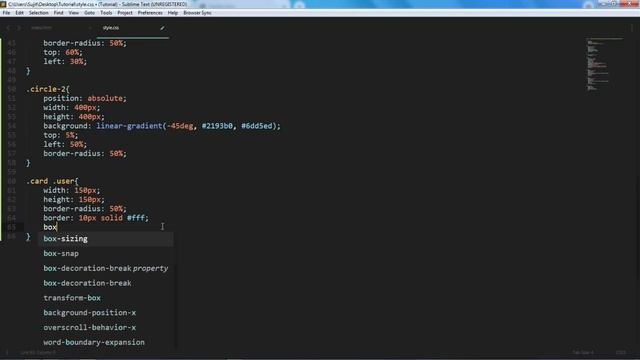Click the 'position: absolute;' line

pyautogui.click(x=85, y=98)
